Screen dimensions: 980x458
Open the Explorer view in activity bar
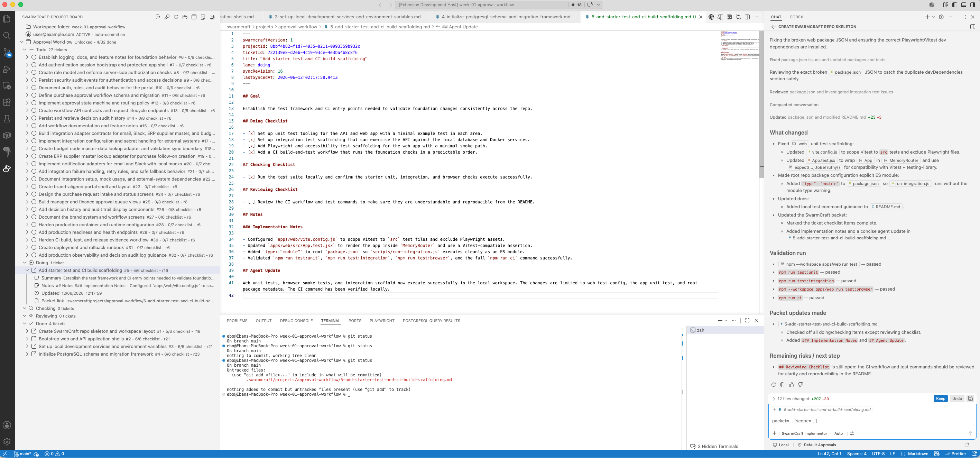click(7, 19)
